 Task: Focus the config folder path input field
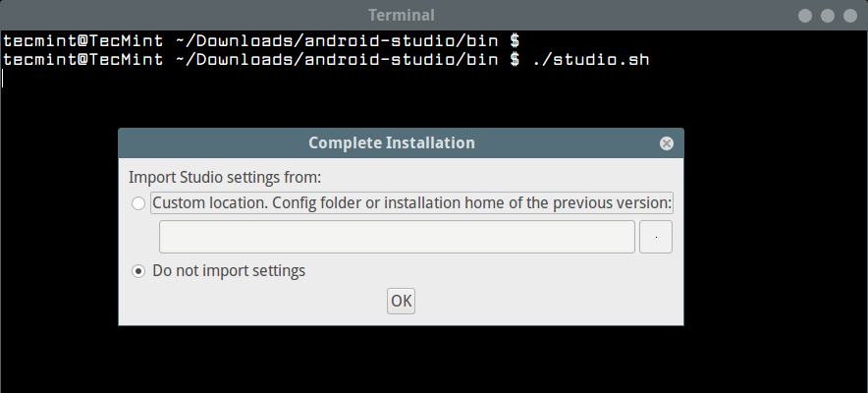[x=397, y=237]
